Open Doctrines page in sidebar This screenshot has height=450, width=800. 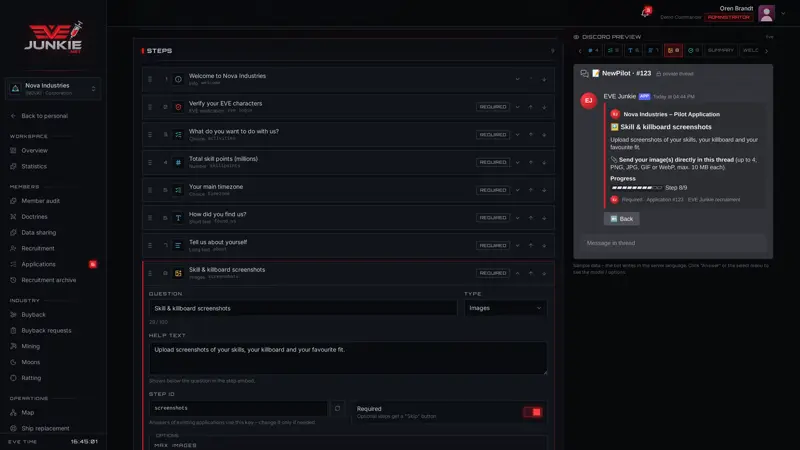(x=34, y=217)
